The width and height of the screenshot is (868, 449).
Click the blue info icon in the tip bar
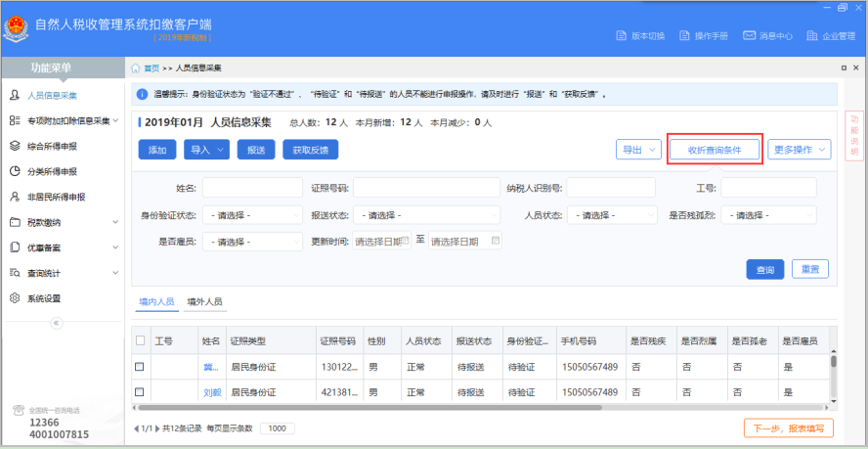(x=142, y=94)
